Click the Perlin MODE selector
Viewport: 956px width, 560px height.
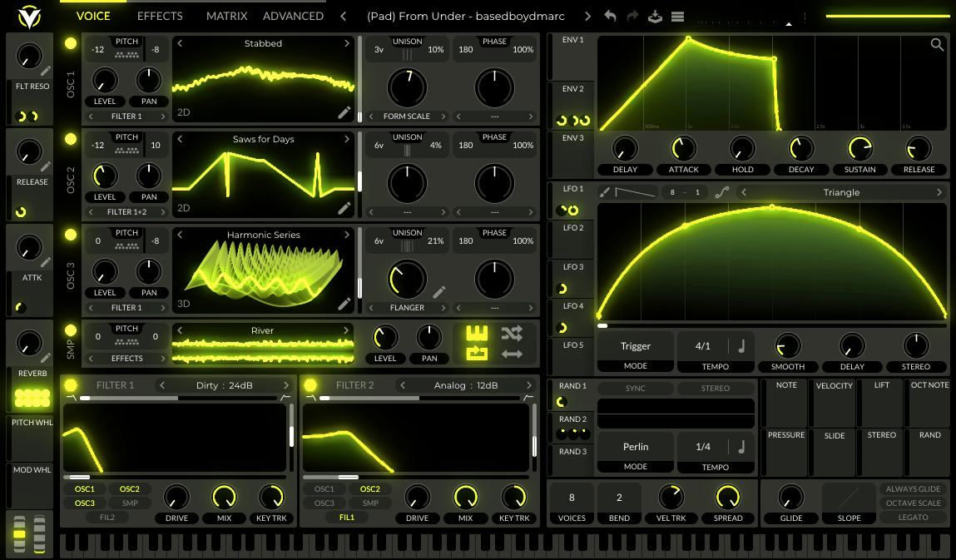(x=636, y=453)
